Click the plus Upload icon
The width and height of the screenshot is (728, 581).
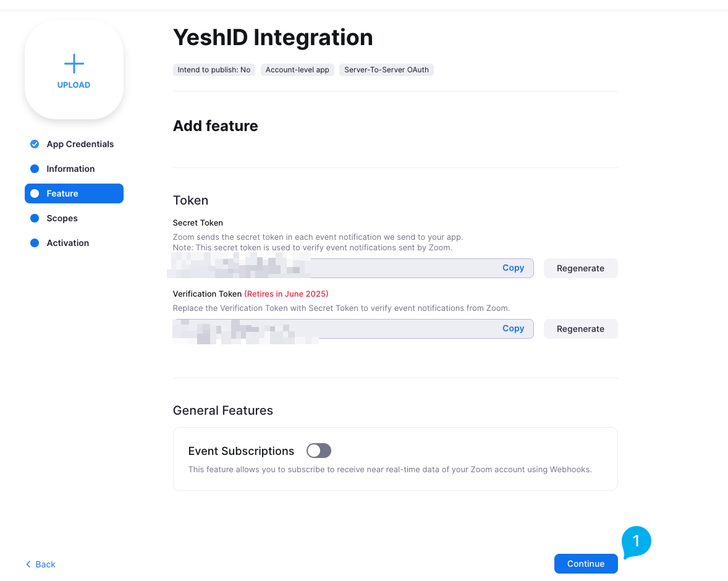click(x=74, y=64)
